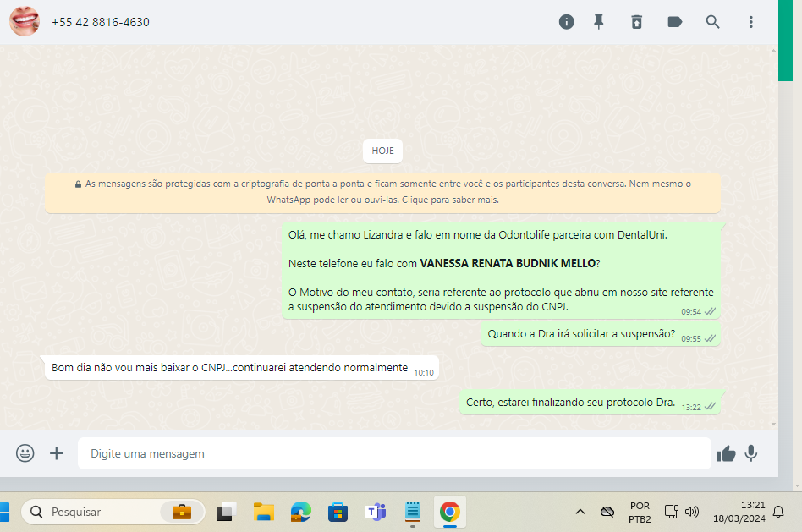Click the OneDrive cloud tray icon
This screenshot has width=802, height=532.
pyautogui.click(x=607, y=512)
